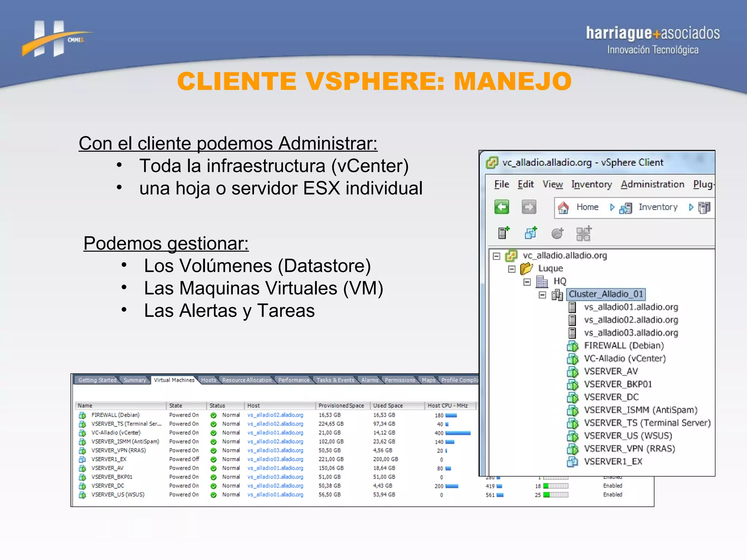Viewport: 747px width, 560px height.
Task: Open host link vs_alladio01.alladio.org in VC-Alladio row
Action: [275, 433]
